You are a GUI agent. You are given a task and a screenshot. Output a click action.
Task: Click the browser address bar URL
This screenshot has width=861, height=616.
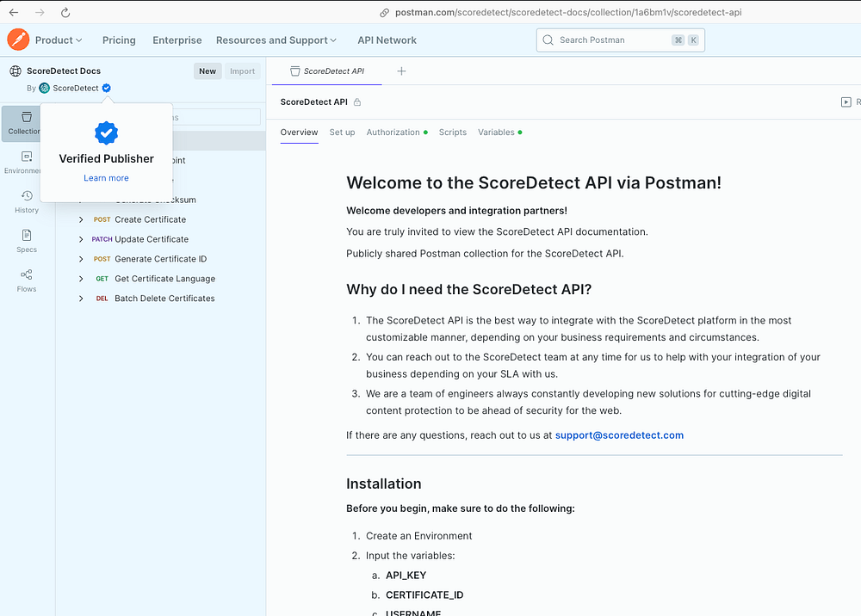(x=568, y=12)
